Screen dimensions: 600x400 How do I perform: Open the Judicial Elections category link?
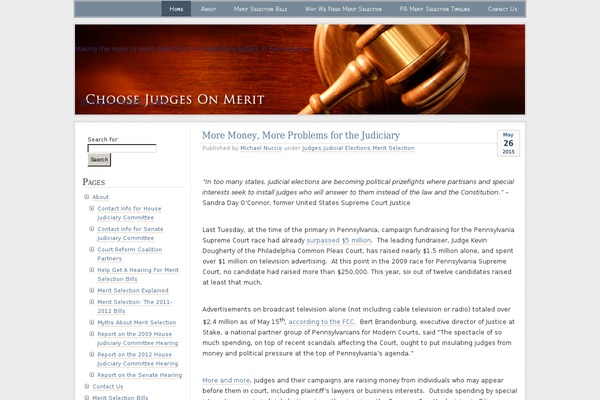[x=347, y=148]
